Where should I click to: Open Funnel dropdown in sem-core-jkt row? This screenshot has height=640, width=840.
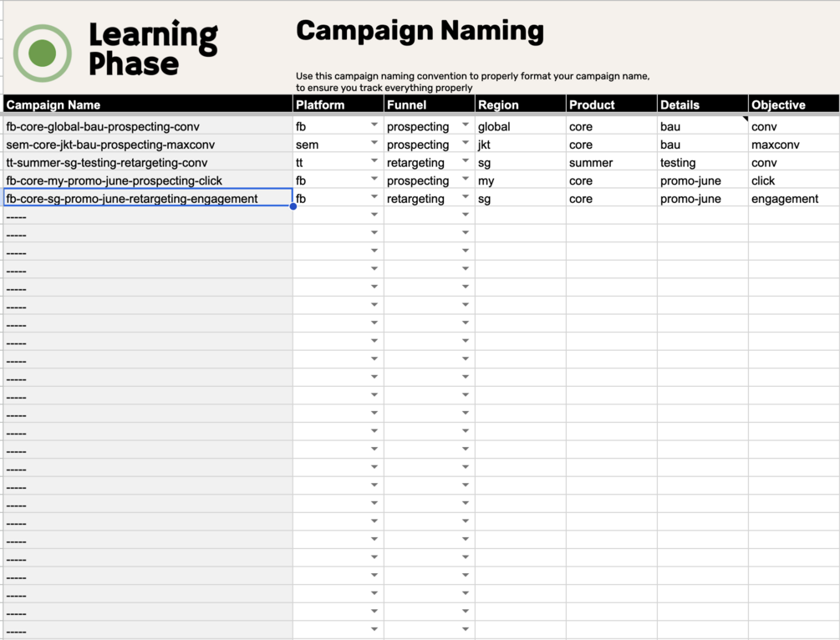pyautogui.click(x=465, y=143)
